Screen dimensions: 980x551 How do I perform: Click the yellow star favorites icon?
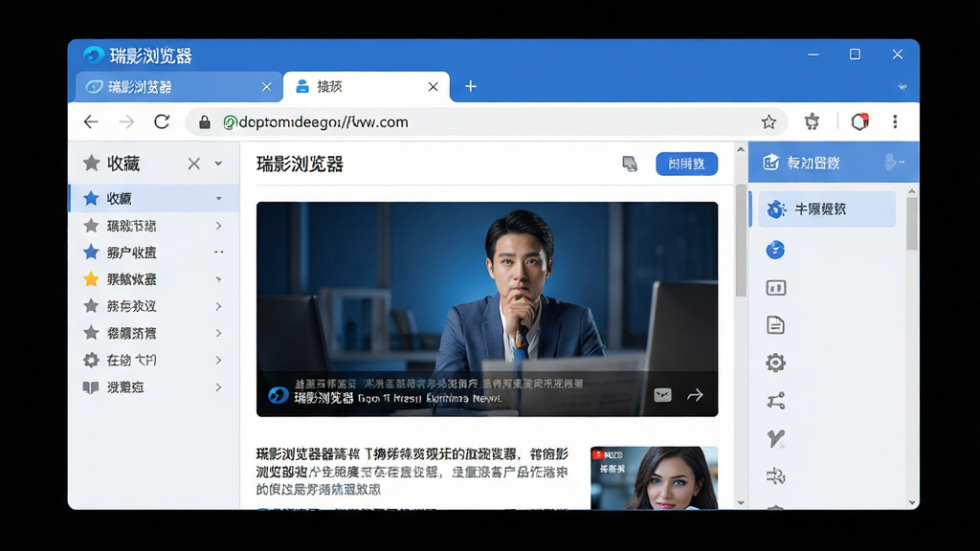91,279
